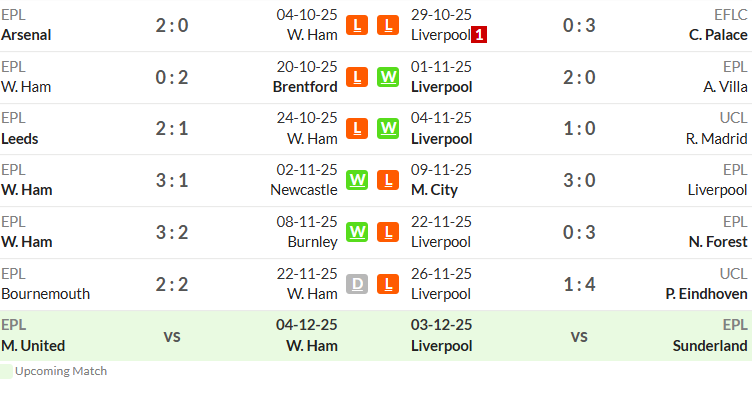Select the Brentford team name
This screenshot has width=752, height=402.
(305, 87)
